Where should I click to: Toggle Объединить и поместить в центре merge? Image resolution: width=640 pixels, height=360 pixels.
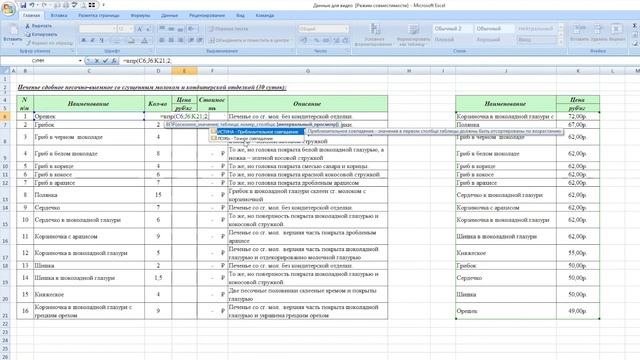coord(249,40)
